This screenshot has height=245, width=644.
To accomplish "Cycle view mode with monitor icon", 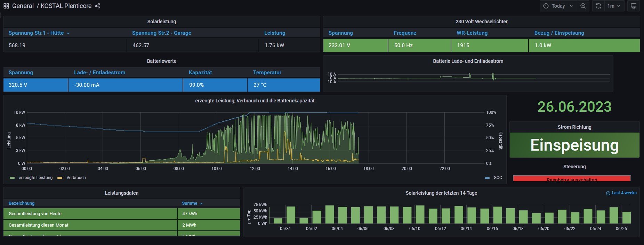I will pyautogui.click(x=633, y=6).
